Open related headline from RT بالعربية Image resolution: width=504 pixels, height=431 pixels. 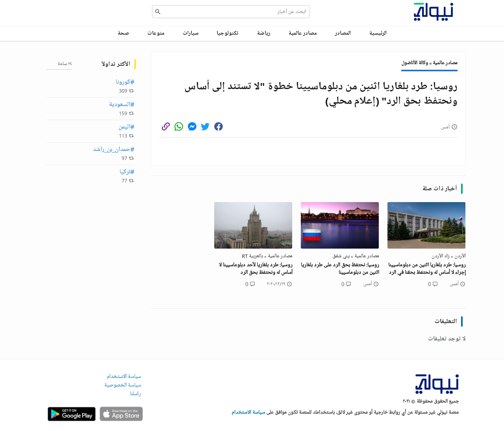[256, 269]
